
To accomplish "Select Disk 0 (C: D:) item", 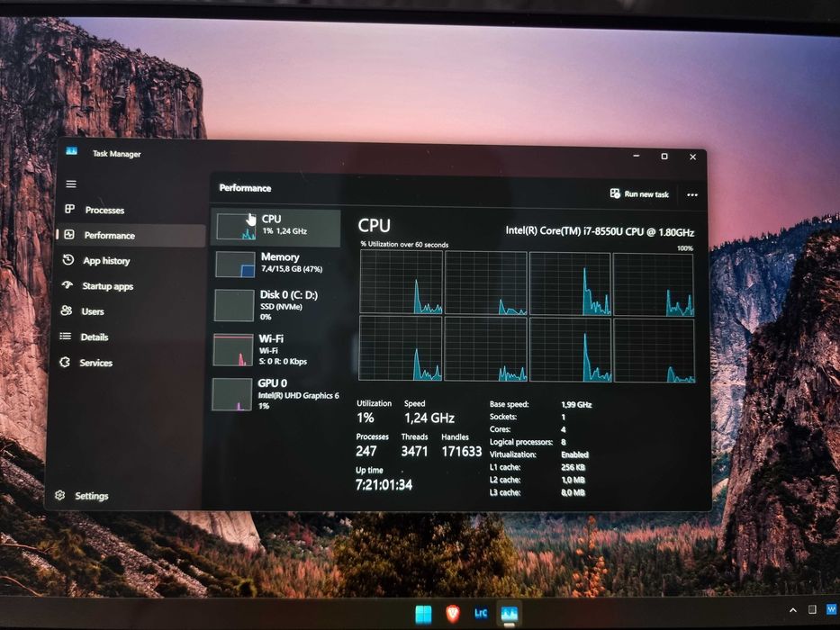I will click(275, 305).
